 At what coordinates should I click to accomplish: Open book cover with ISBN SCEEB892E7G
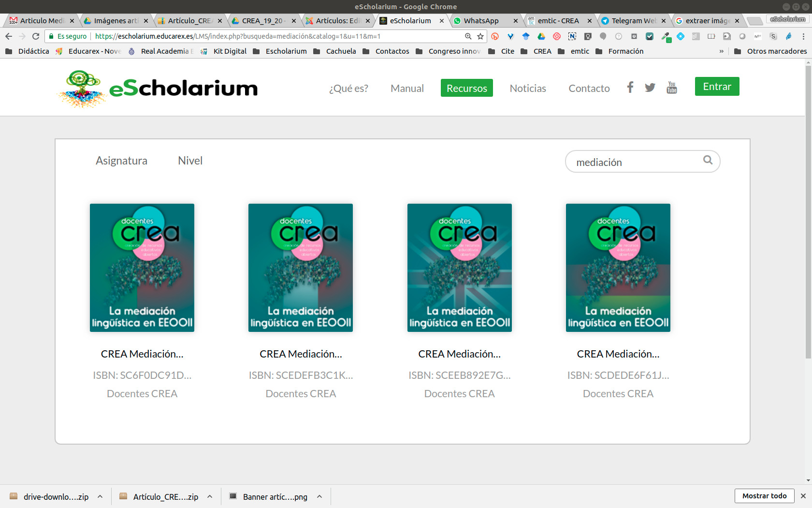coord(460,268)
